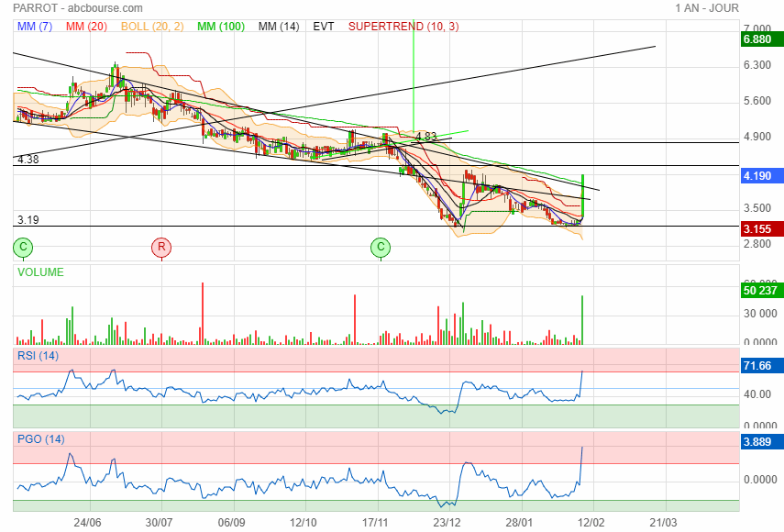This screenshot has height=532, width=784.
Task: Click the blue 3.889 PGO value tag
Action: tap(757, 441)
